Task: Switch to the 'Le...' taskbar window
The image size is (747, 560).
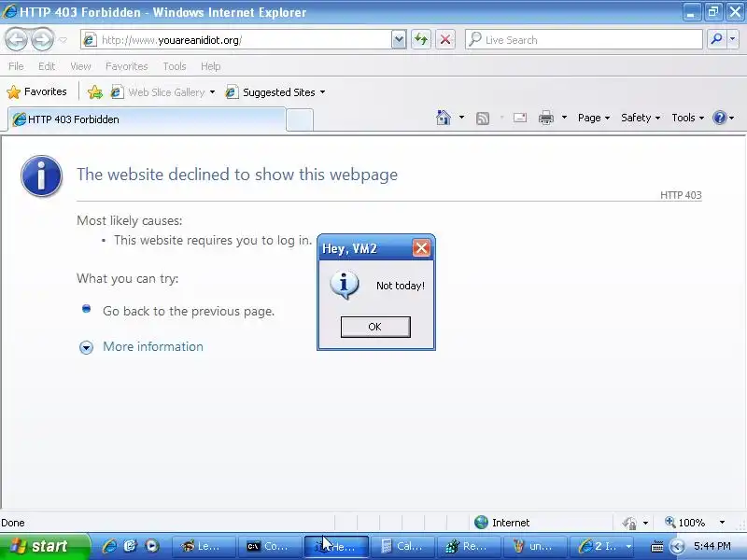Action: pyautogui.click(x=204, y=546)
